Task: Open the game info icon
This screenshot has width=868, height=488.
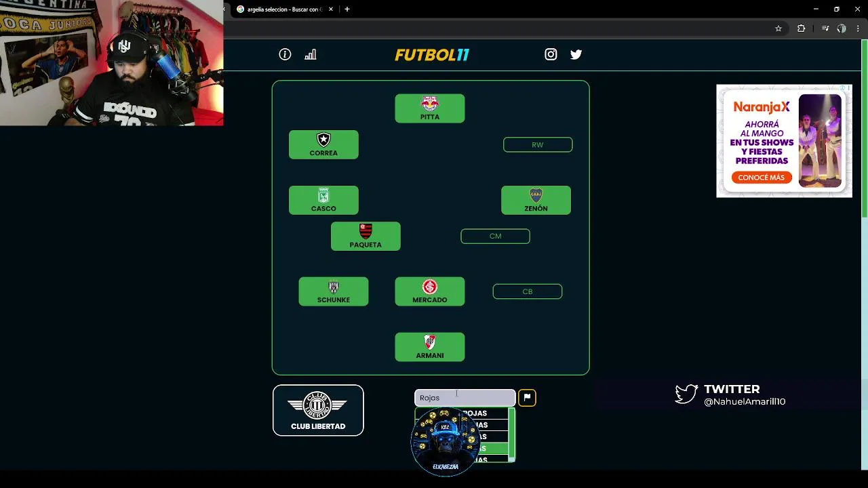Action: [x=285, y=54]
